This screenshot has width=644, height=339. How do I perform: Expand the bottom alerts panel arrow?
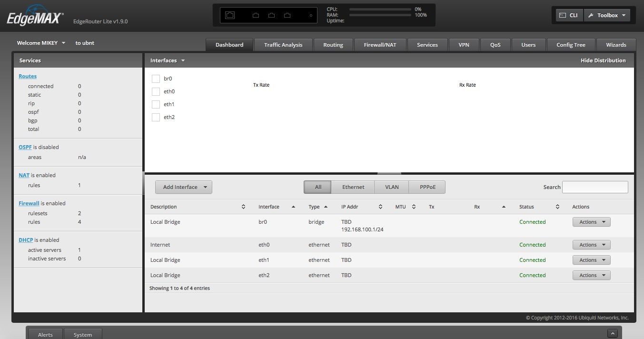point(613,334)
